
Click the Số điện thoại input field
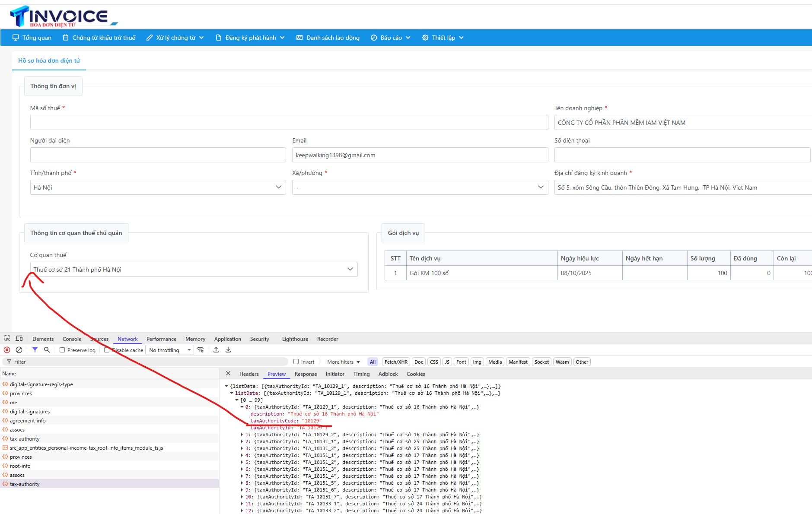682,155
